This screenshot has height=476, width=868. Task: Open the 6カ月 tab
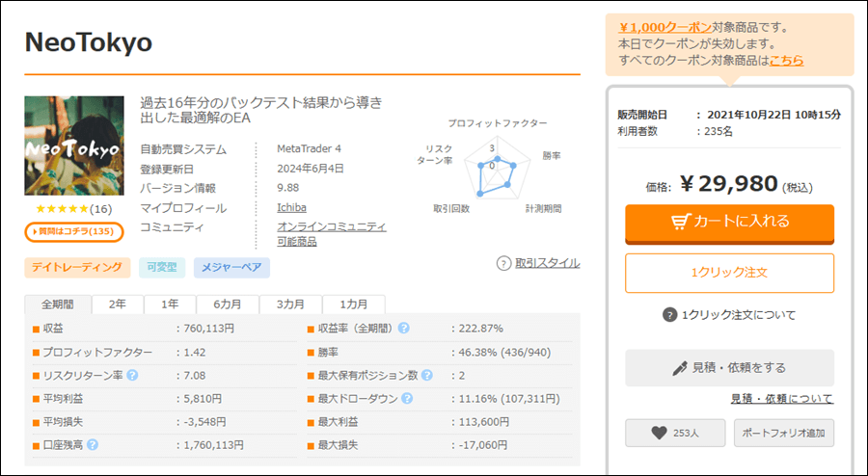228,304
